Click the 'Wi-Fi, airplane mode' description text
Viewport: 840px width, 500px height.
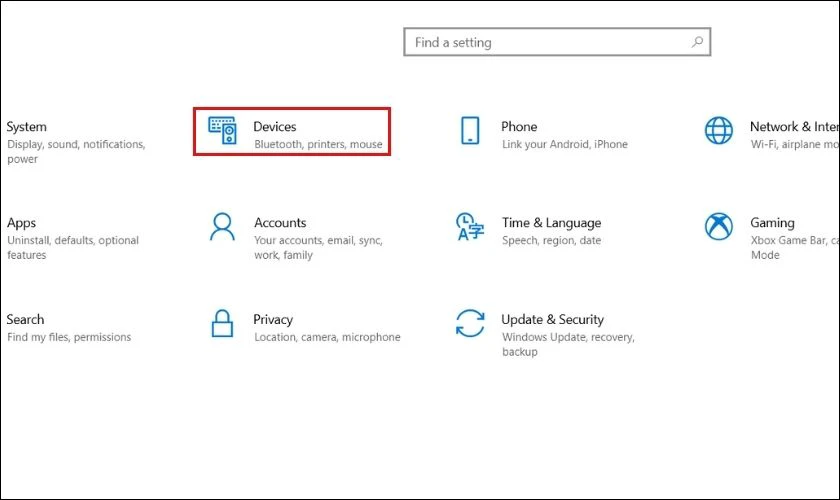(x=794, y=145)
